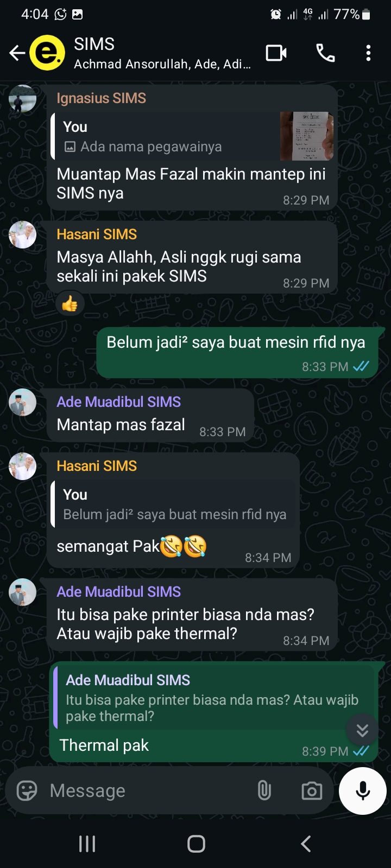The height and width of the screenshot is (868, 391).
Task: Open Ade Muadibul avatar beside "Mantap mas fazal"
Action: (23, 403)
